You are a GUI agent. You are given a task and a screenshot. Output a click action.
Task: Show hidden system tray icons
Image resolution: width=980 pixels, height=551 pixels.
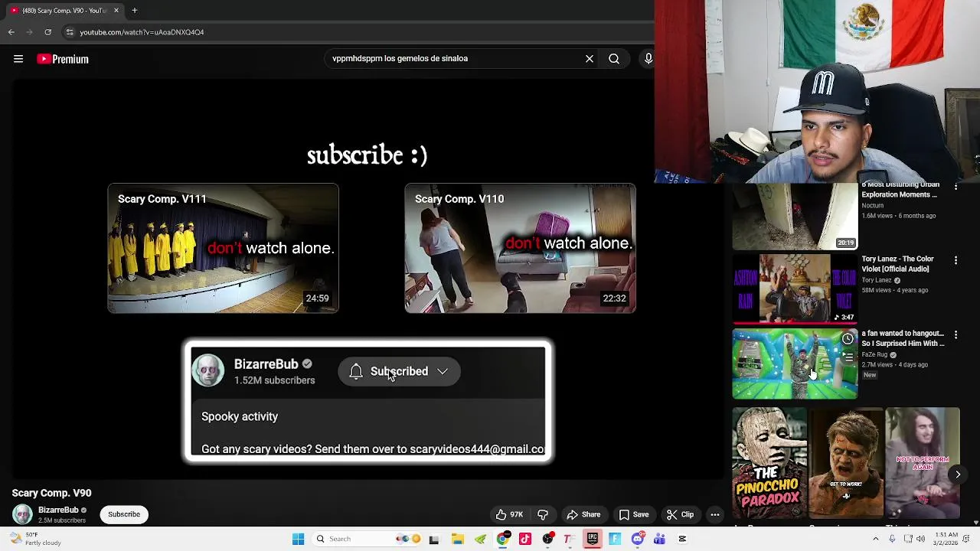tap(876, 539)
